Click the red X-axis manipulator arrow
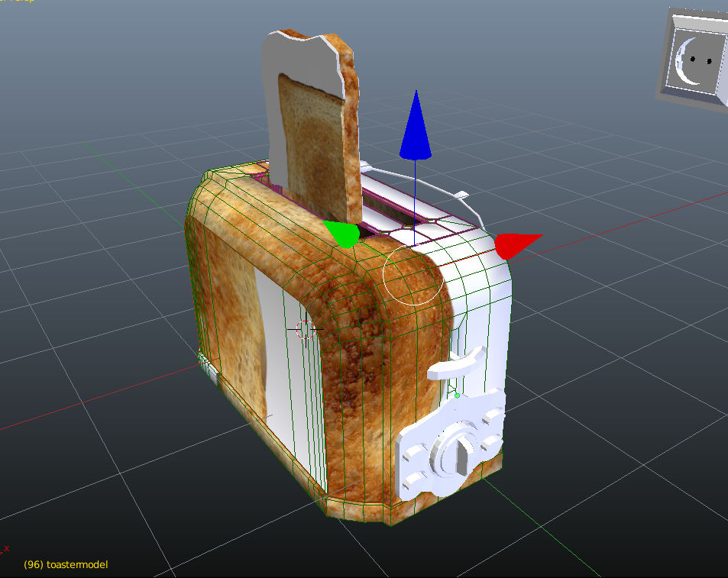 click(x=516, y=245)
